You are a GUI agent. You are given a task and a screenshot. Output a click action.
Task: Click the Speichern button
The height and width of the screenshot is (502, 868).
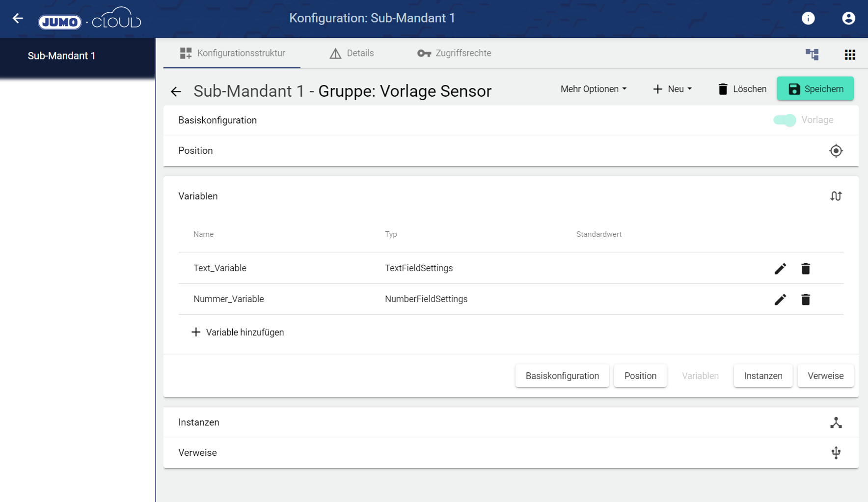pos(815,89)
